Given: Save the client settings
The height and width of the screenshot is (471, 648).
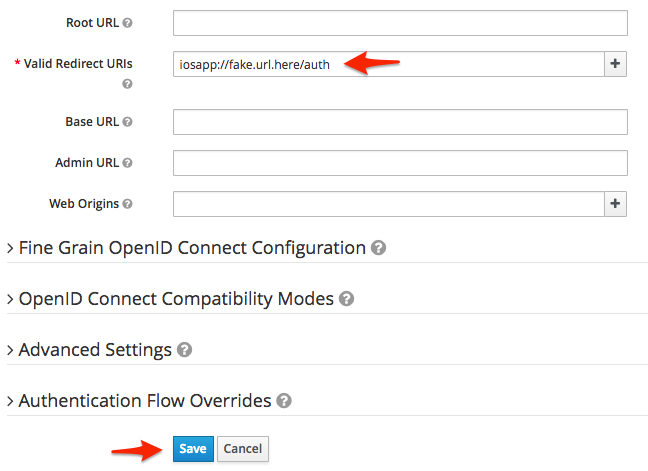Looking at the screenshot, I should (x=193, y=449).
